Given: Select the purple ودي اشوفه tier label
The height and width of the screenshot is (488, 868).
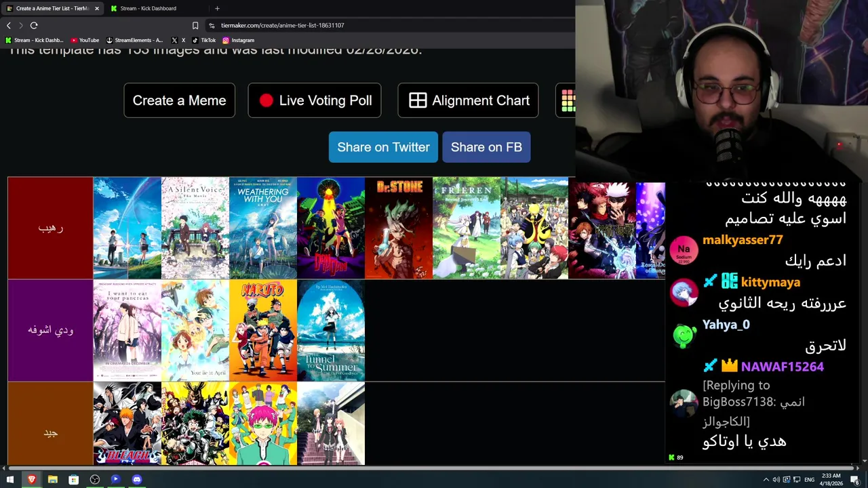Looking at the screenshot, I should (x=50, y=330).
